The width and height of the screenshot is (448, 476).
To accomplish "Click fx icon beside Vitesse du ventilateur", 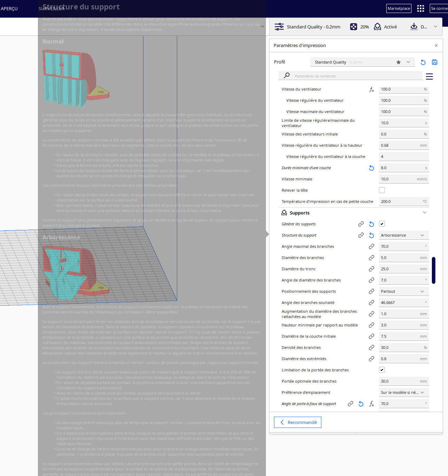I will point(372,90).
